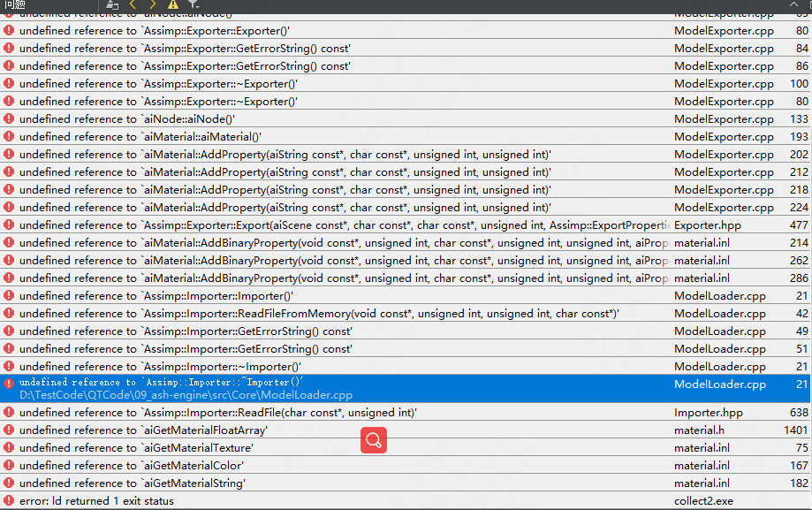Click error icon of the aiGetMaterialTexture row
The image size is (812, 510).
coord(9,448)
